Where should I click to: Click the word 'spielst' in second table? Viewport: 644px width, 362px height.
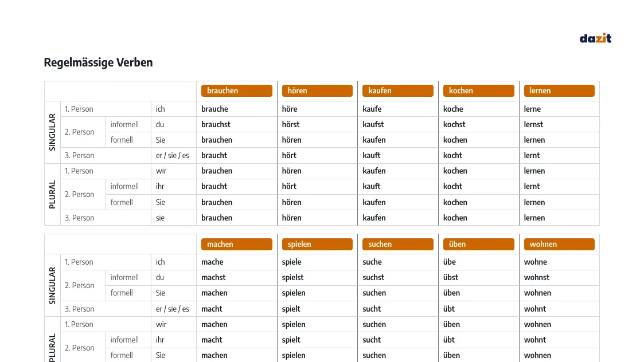click(292, 277)
